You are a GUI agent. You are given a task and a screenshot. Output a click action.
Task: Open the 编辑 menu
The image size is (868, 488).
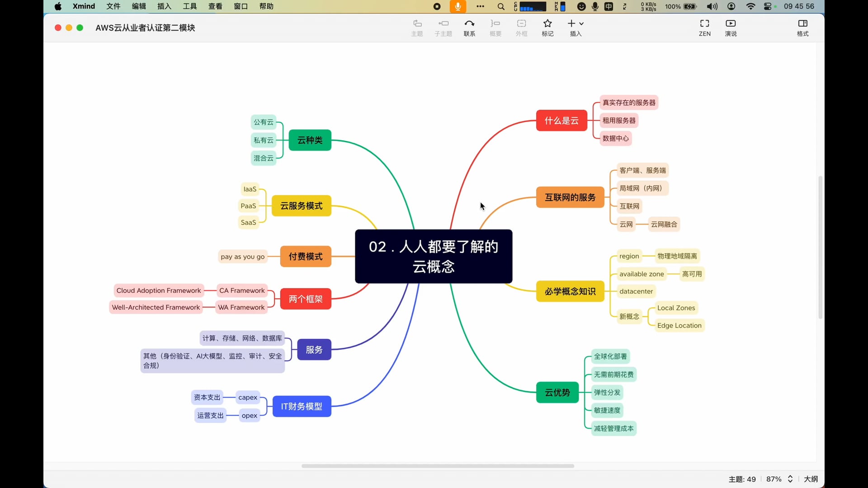point(139,6)
